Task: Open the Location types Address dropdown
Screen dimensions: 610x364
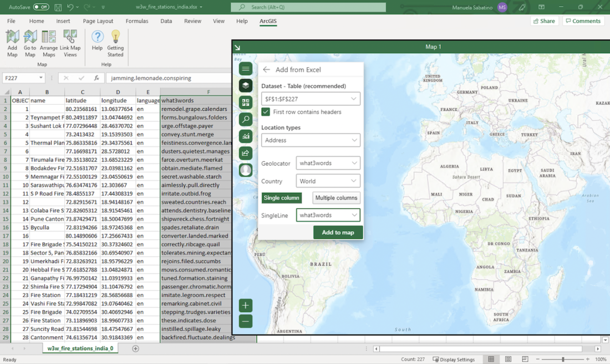Action: click(311, 140)
